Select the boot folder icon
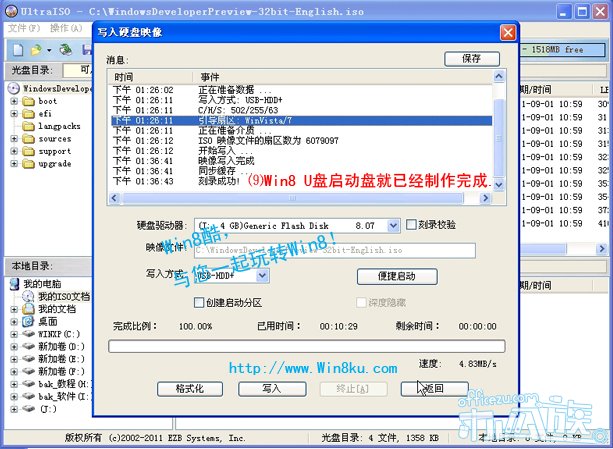 tap(28, 101)
